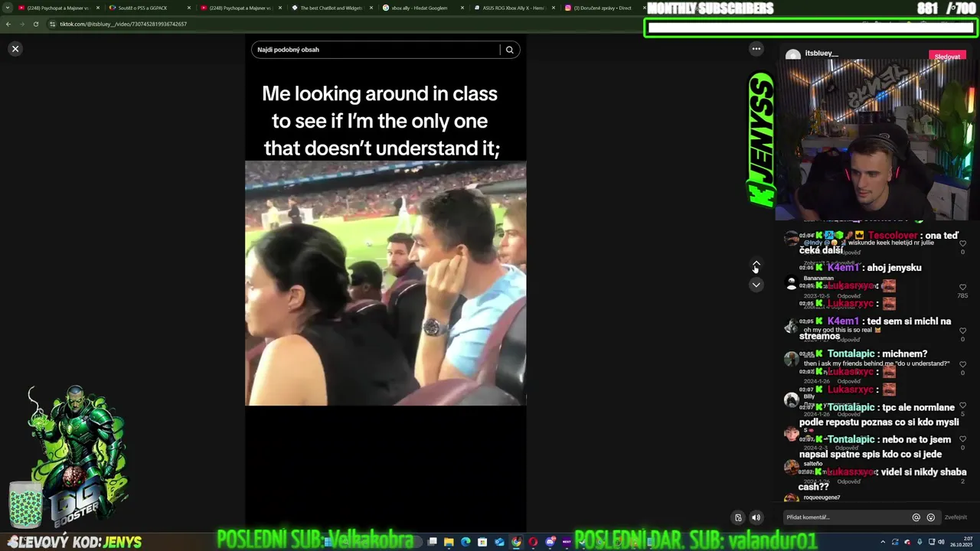Click the itsbluey__ profile avatar

(793, 55)
